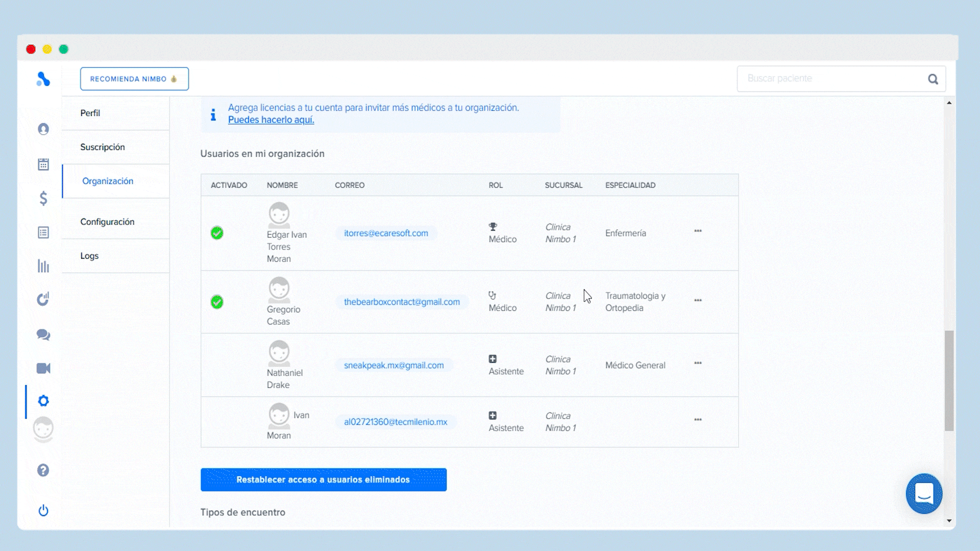Open three-dot menu for Ivan Moran row

[698, 420]
